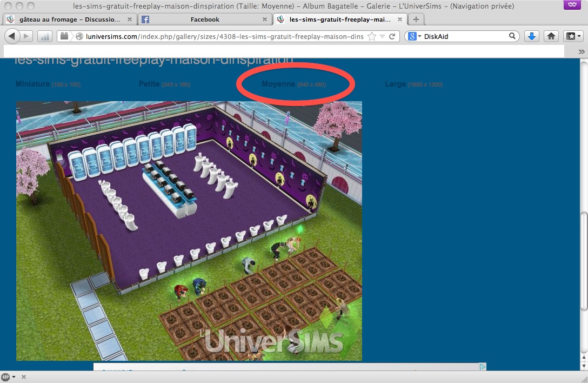Switch to the Facebook tab
The height and width of the screenshot is (383, 588).
(204, 19)
